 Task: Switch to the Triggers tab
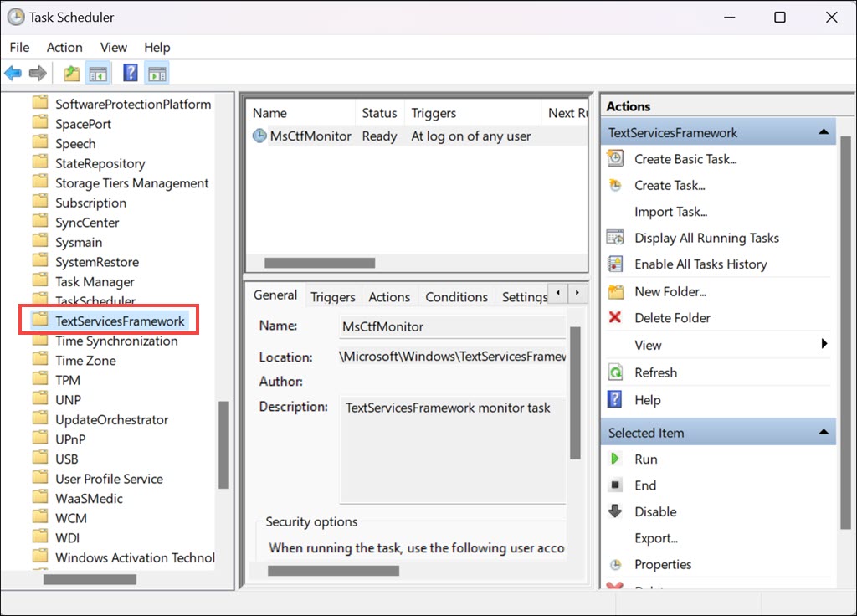(x=332, y=296)
